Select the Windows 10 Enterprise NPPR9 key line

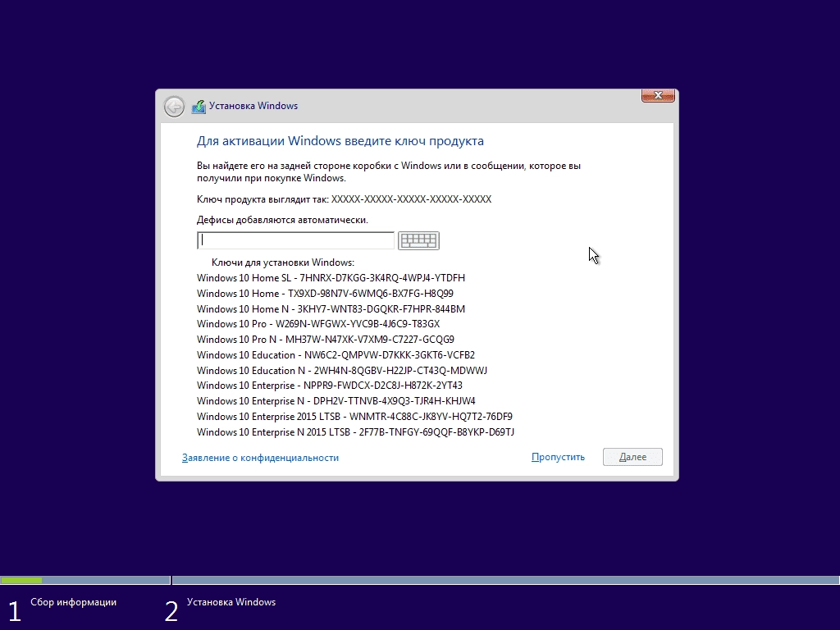click(x=330, y=386)
